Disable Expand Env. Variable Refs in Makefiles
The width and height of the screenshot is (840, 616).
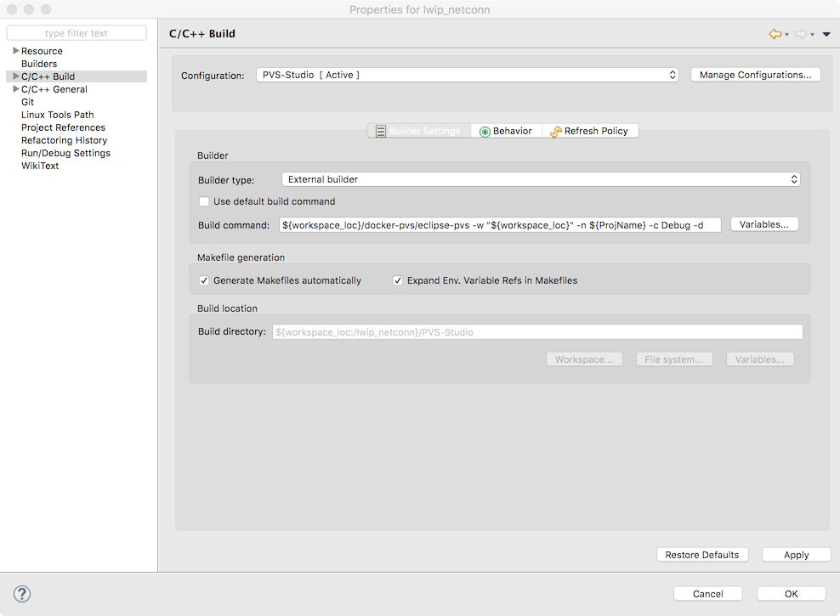398,280
